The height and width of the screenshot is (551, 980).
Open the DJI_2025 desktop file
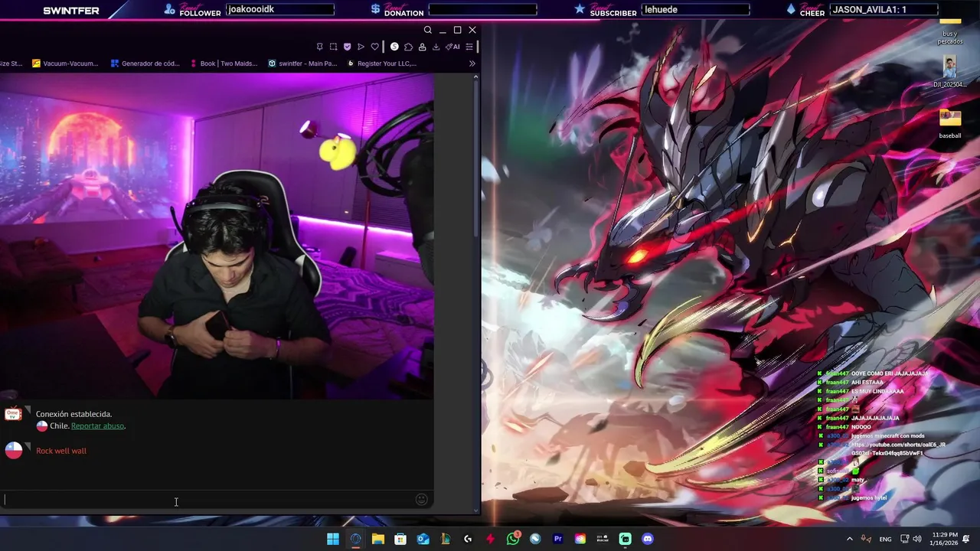950,72
